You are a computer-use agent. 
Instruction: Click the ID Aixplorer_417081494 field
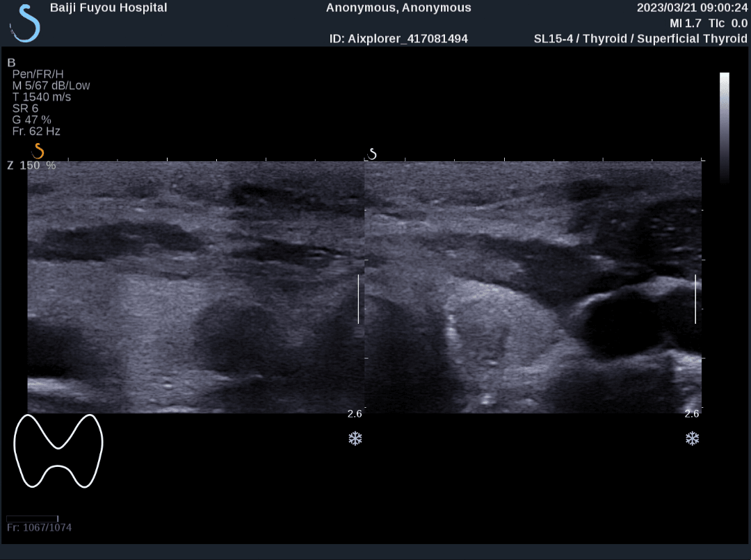tap(398, 39)
